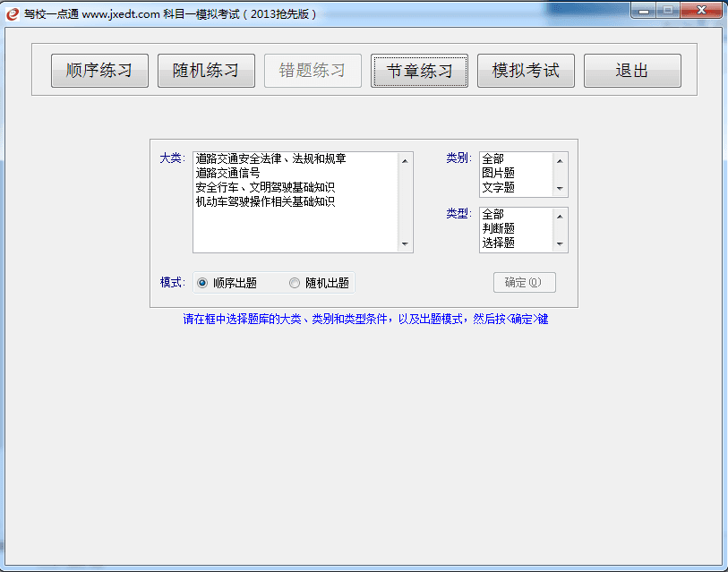Select 选择题 question type
The image size is (728, 572).
point(499,243)
